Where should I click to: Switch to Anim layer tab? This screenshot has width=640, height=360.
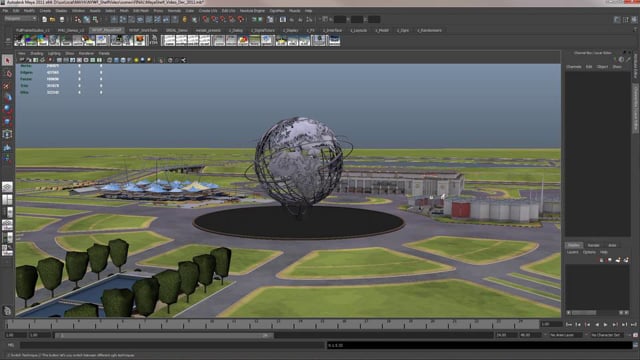click(x=612, y=245)
